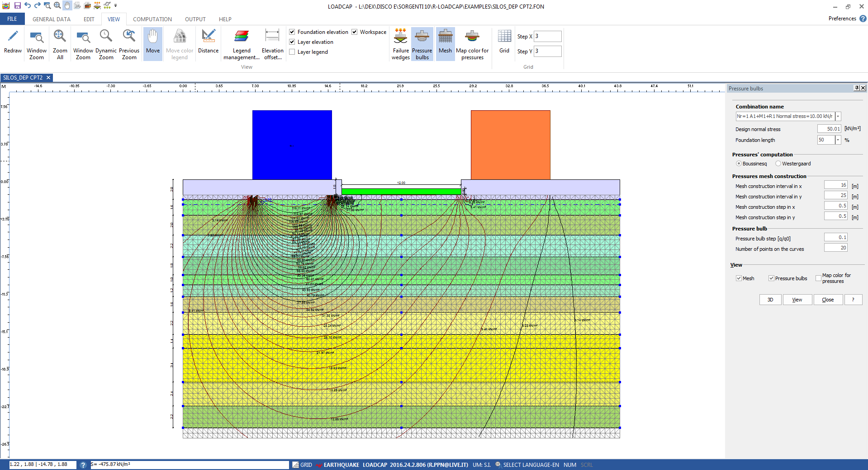Switch to the EDIT ribbon tab

pos(89,19)
